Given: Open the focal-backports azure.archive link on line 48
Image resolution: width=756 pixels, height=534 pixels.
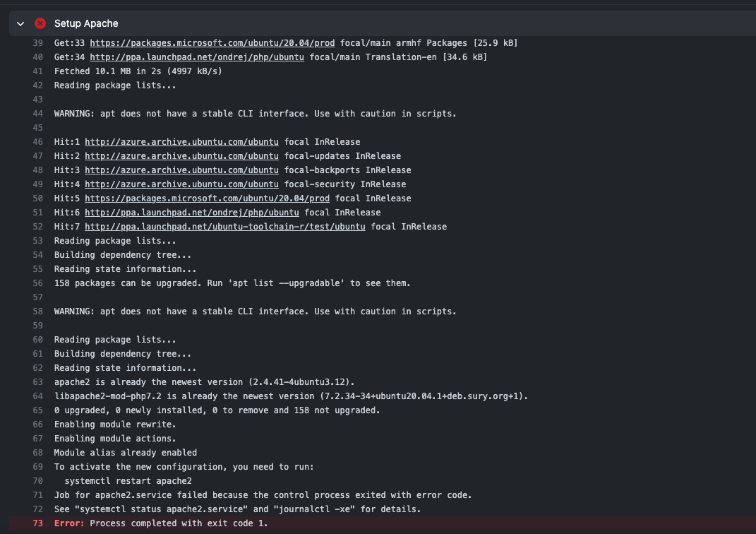Looking at the screenshot, I should point(181,170).
